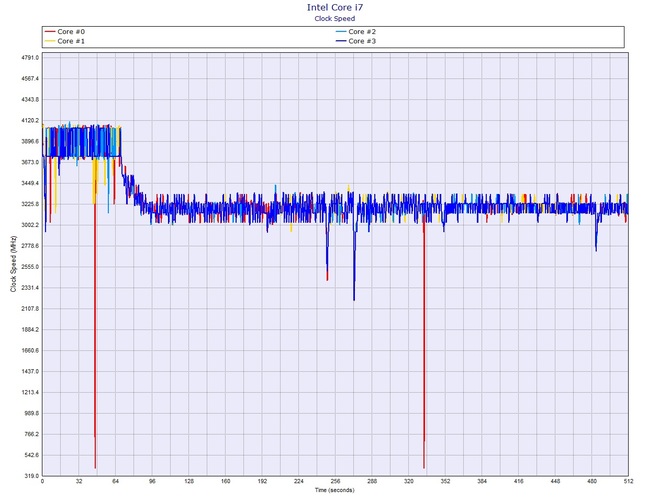Click the Core #3 legend entry

point(356,41)
